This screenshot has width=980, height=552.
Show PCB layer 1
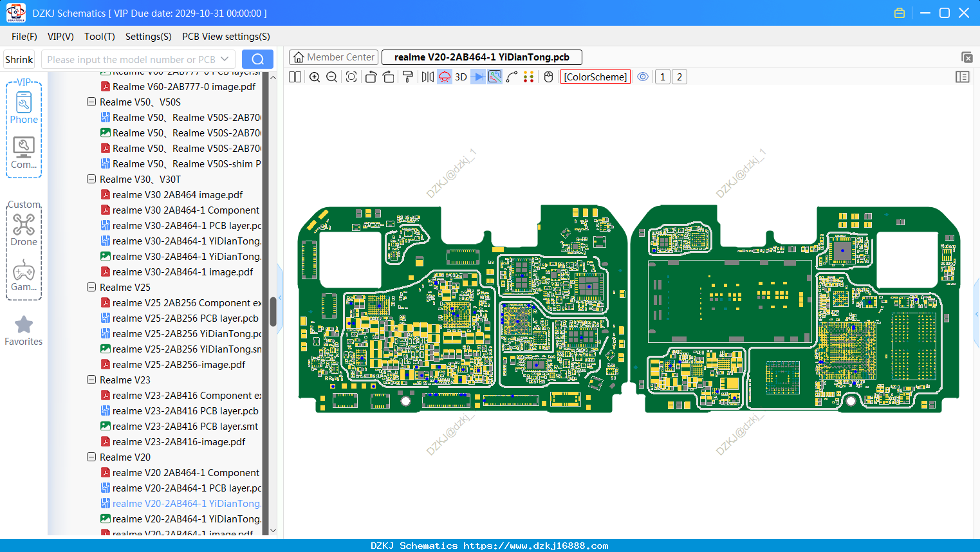point(663,77)
